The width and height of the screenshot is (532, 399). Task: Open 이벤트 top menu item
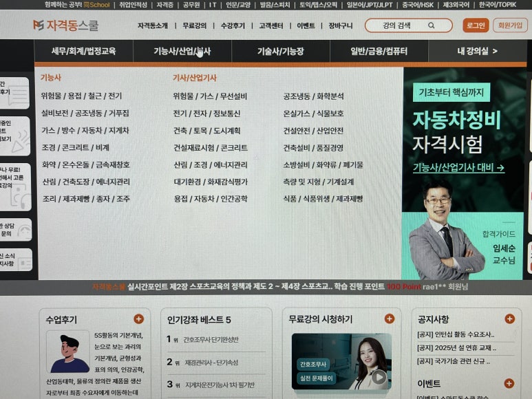click(x=306, y=25)
